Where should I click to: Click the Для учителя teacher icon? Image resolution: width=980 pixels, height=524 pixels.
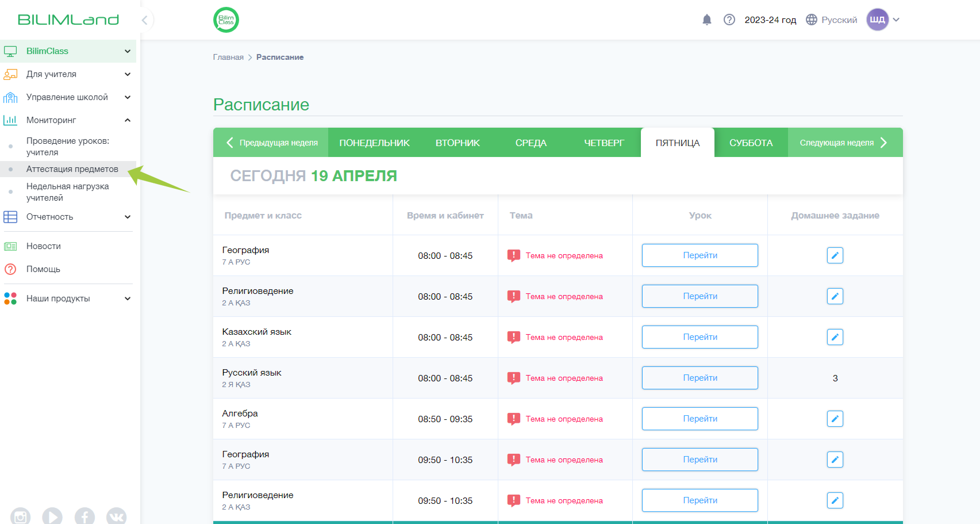(x=10, y=74)
